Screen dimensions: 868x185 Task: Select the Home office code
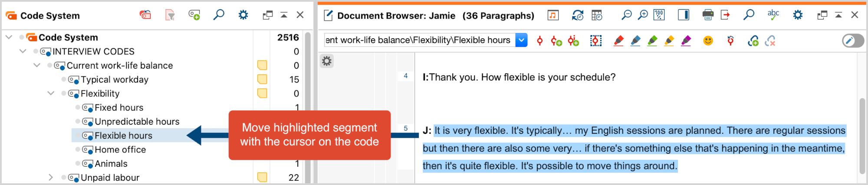[x=120, y=150]
